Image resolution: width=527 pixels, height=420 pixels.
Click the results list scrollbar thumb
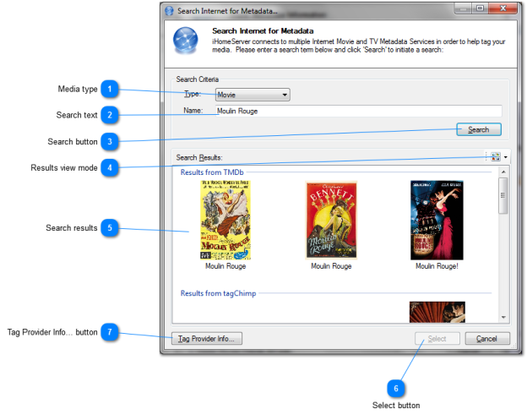(x=503, y=196)
